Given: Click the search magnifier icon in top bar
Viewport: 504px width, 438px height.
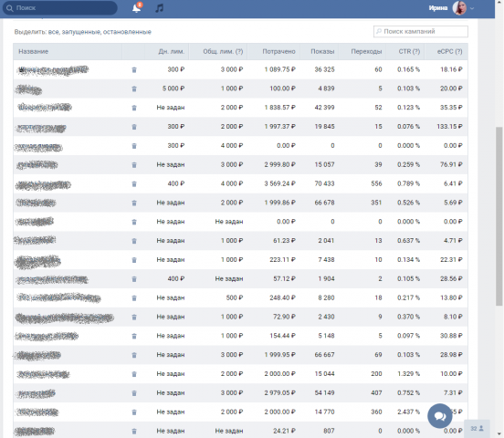Looking at the screenshot, I should [10, 8].
